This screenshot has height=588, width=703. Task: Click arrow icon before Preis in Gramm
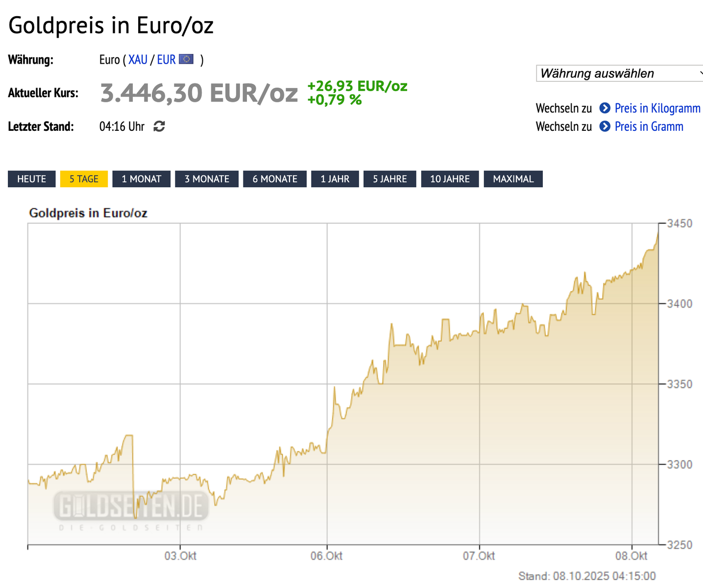coord(606,126)
